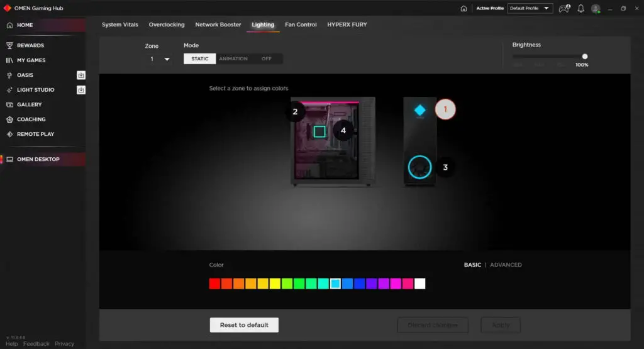This screenshot has height=349, width=644.
Task: Click the open-case side view image
Action: tap(333, 141)
